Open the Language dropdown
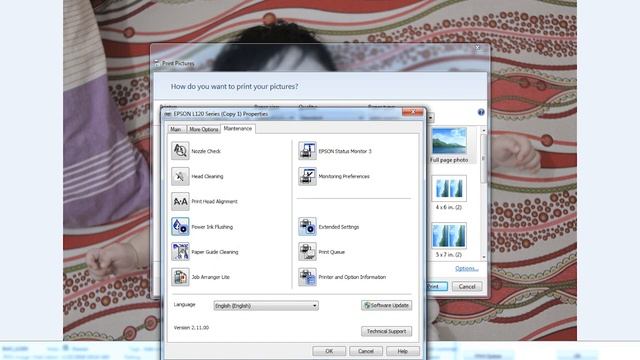640x360 pixels. [266, 305]
